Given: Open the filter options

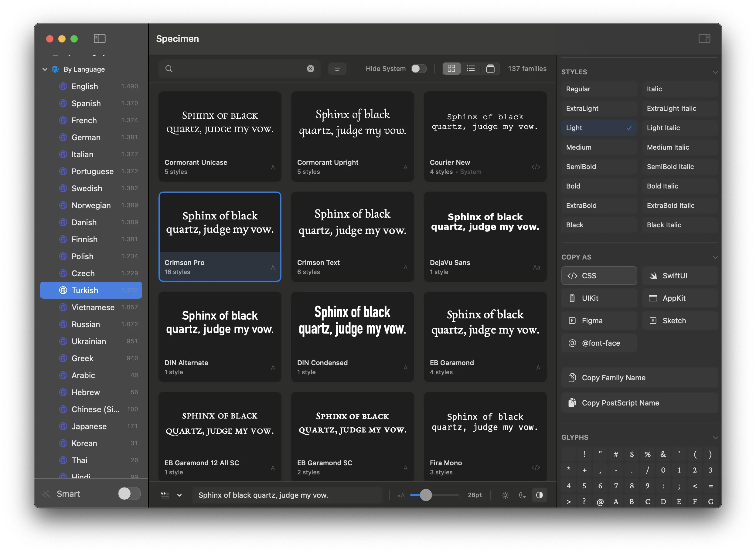Looking at the screenshot, I should click(x=337, y=69).
